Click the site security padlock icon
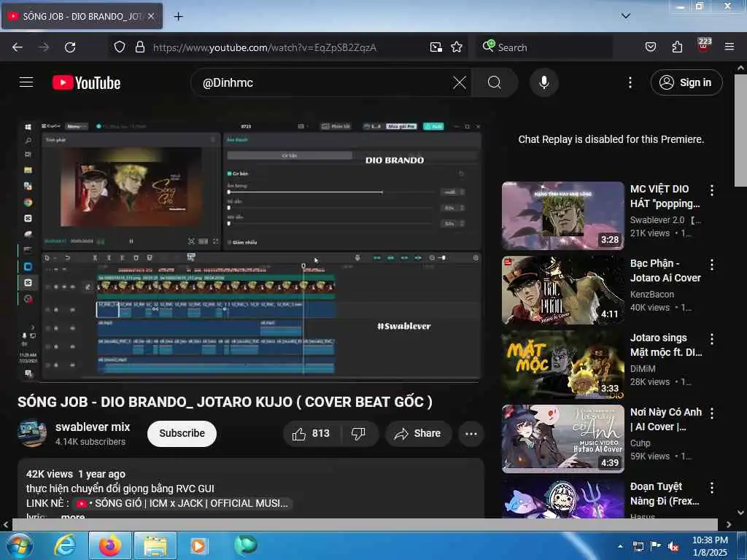 pos(139,47)
